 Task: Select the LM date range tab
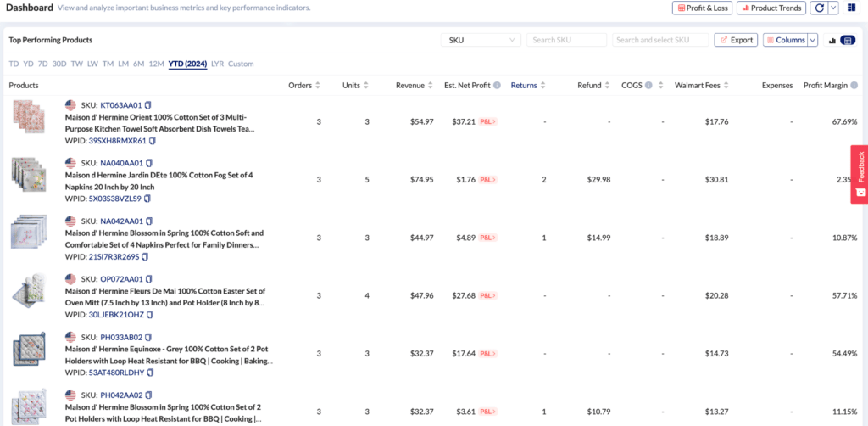124,64
